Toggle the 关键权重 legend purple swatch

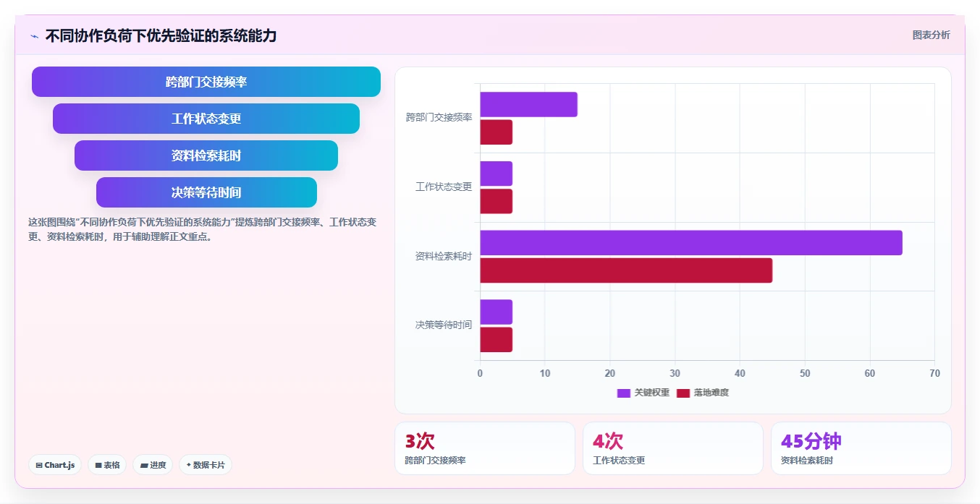(623, 393)
